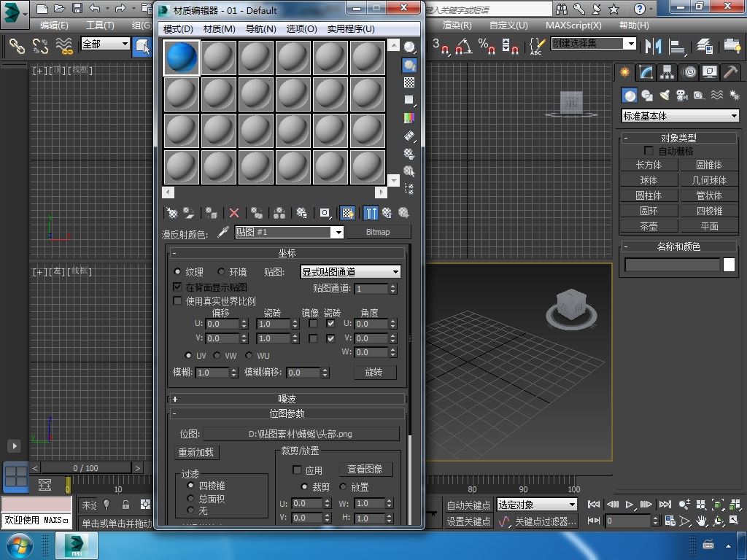The height and width of the screenshot is (560, 747).
Task: Open the 显式贴图通道 dropdown
Action: [x=395, y=272]
